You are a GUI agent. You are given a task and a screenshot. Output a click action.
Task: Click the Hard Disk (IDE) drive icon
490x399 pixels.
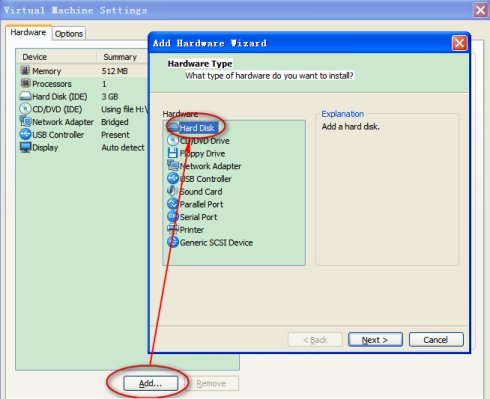click(25, 96)
